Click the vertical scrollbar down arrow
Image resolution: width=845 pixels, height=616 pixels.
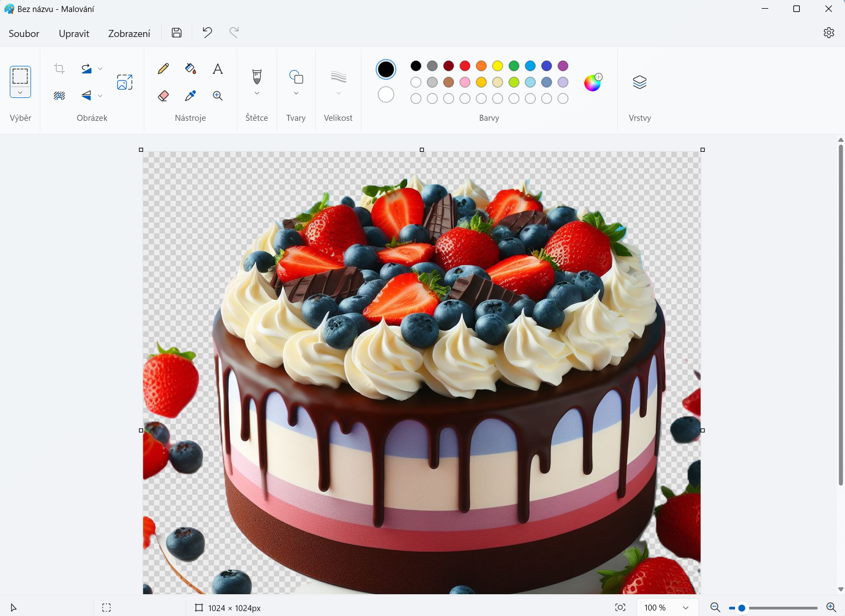point(841,589)
